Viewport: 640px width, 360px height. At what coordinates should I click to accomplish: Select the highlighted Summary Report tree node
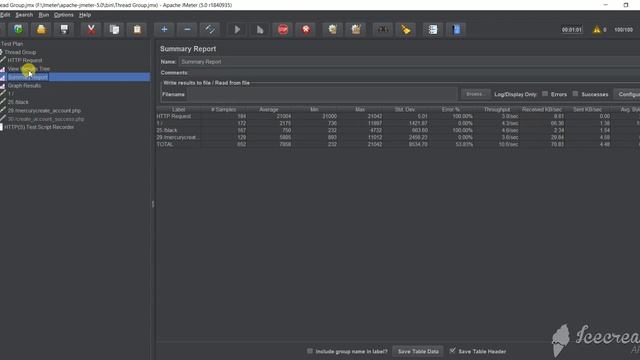coord(28,77)
